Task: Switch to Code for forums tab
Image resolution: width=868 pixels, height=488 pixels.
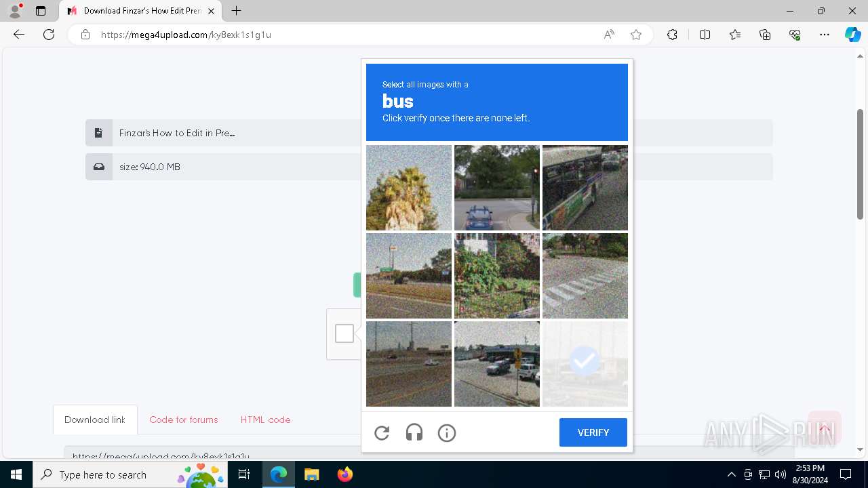Action: tap(184, 420)
